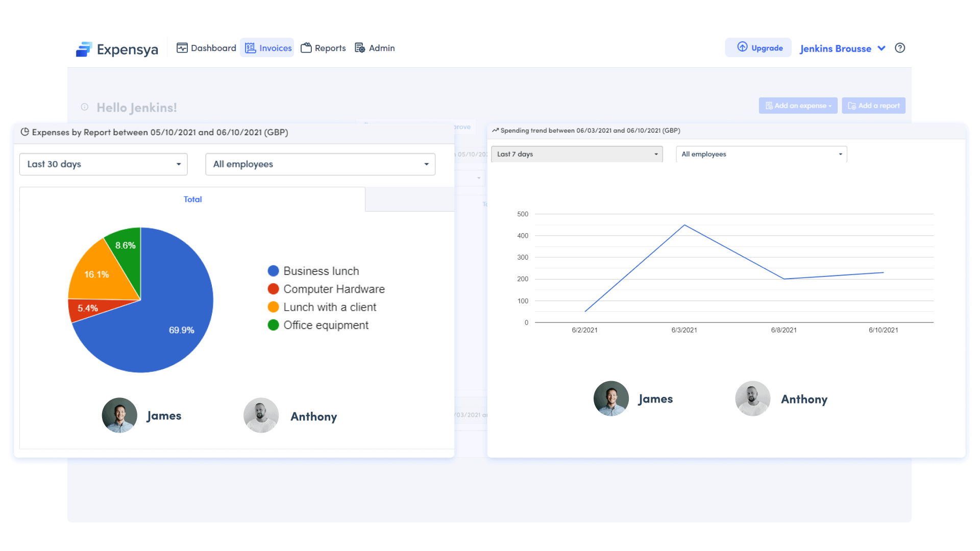Click the Expensya logo
Image resolution: width=980 pixels, height=551 pixels.
(117, 48)
